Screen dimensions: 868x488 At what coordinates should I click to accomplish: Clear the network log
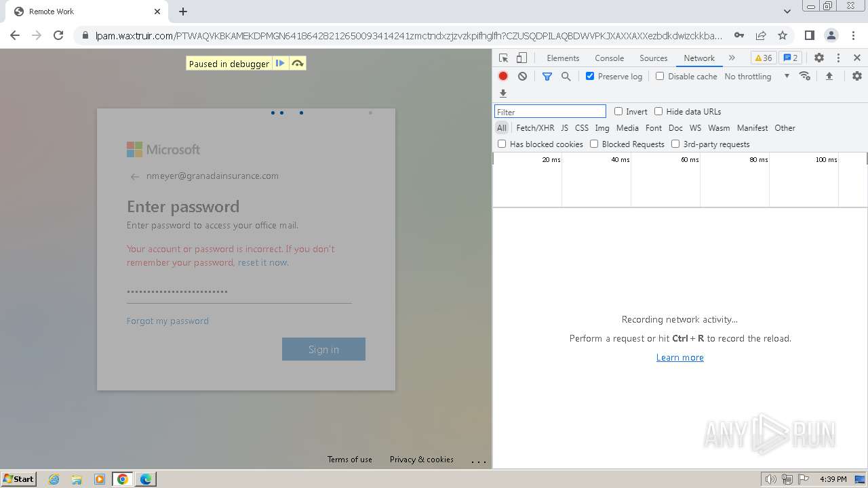(x=522, y=77)
